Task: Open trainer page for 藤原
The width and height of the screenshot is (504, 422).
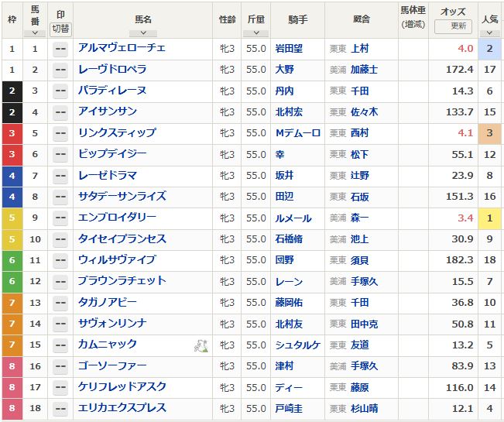Action: click(x=359, y=388)
